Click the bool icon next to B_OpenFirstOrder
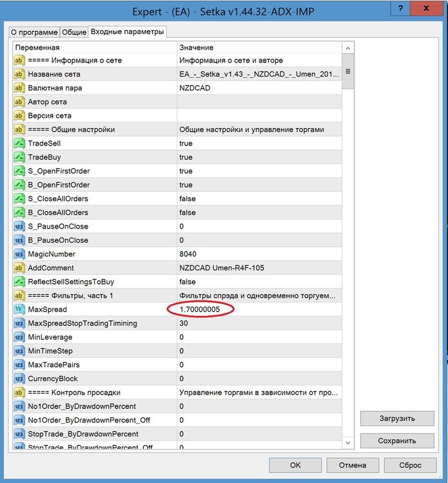This screenshot has width=448, height=483. click(x=19, y=185)
